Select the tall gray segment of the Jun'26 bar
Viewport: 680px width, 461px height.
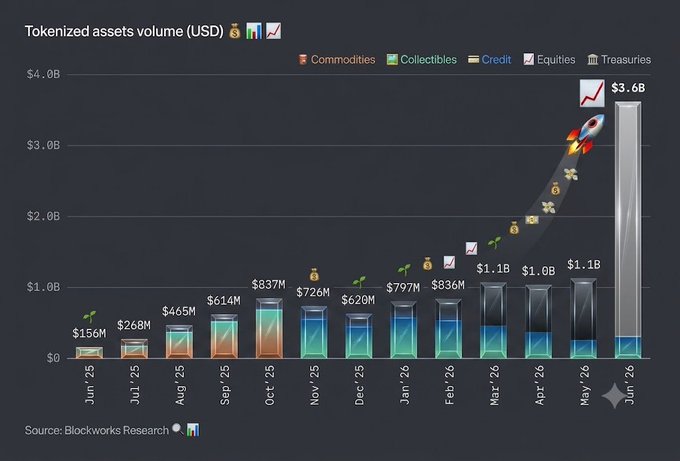click(628, 219)
